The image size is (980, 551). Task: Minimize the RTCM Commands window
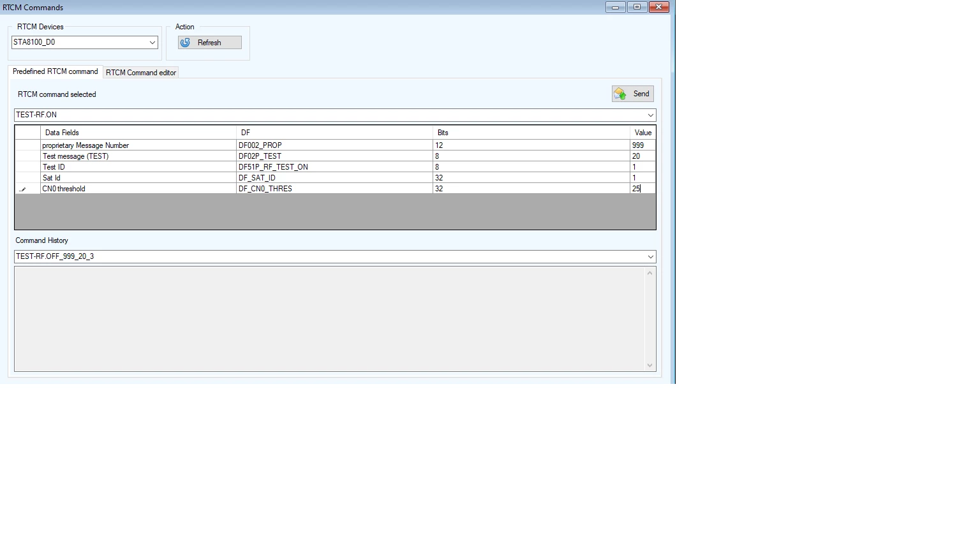(615, 7)
